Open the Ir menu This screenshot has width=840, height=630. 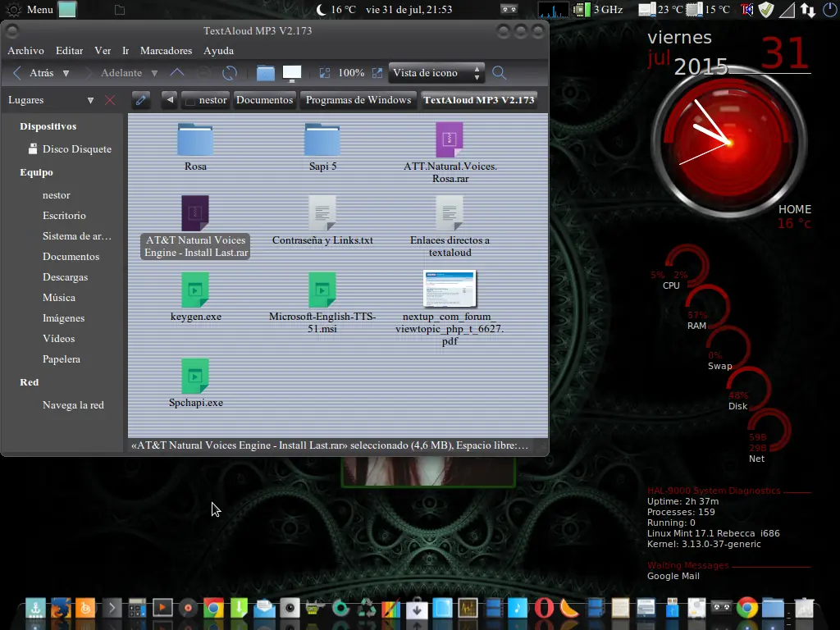126,51
